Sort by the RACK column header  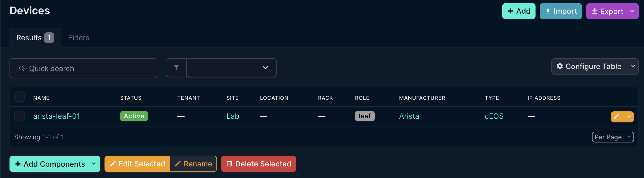[x=325, y=98]
